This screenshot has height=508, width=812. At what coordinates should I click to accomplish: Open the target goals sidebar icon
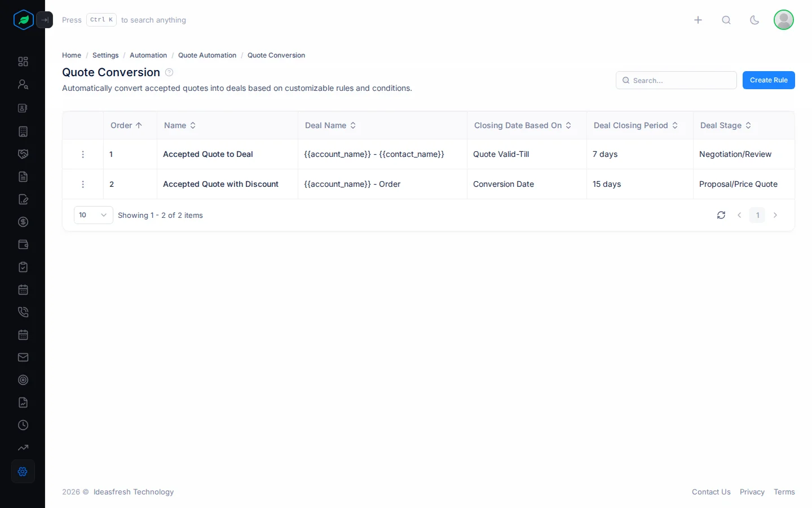pyautogui.click(x=23, y=380)
